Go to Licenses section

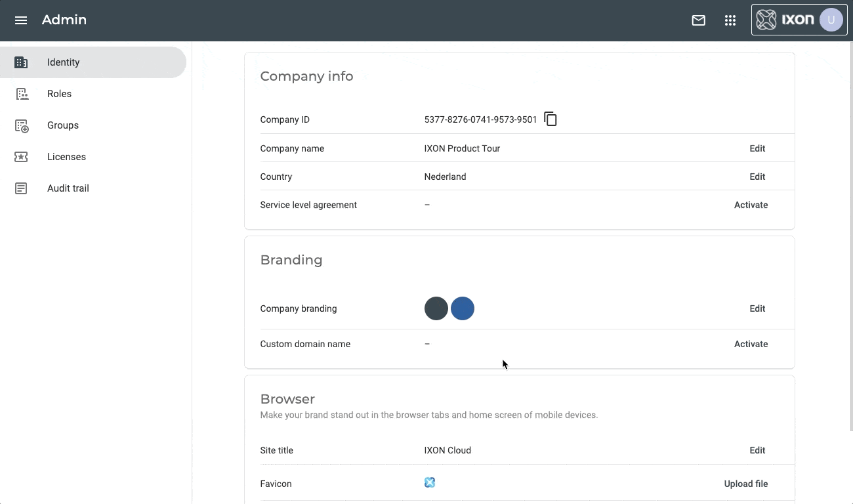[93, 157]
